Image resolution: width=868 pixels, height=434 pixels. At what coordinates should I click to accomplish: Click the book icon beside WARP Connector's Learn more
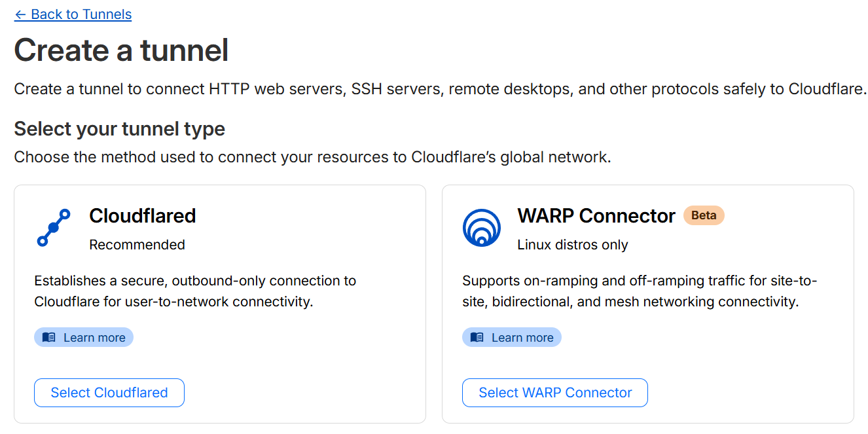(478, 336)
